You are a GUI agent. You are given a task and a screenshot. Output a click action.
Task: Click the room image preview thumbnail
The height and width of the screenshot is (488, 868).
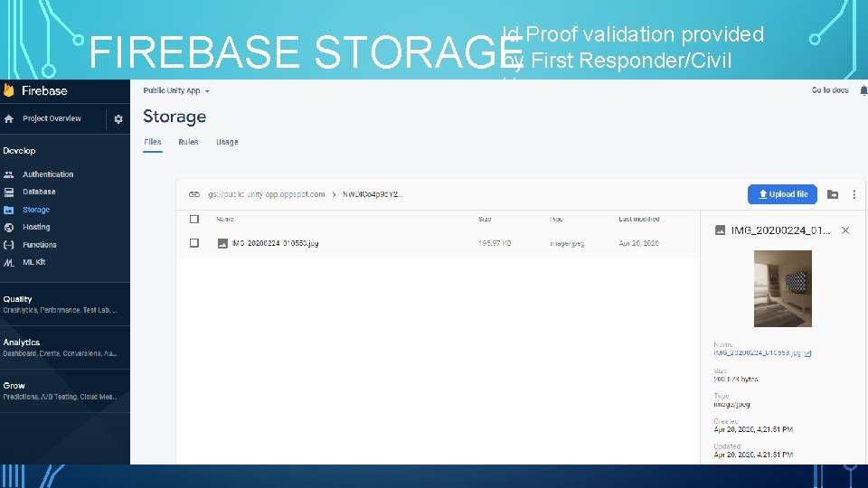coord(783,289)
